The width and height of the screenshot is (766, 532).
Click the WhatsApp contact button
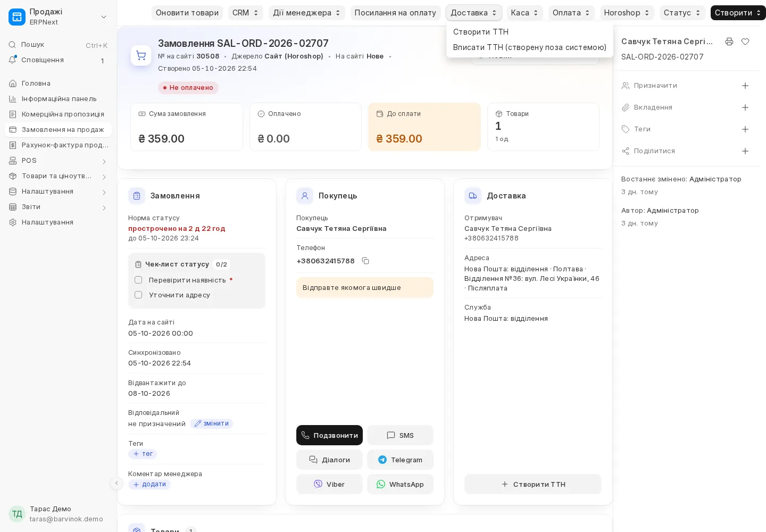(x=400, y=484)
